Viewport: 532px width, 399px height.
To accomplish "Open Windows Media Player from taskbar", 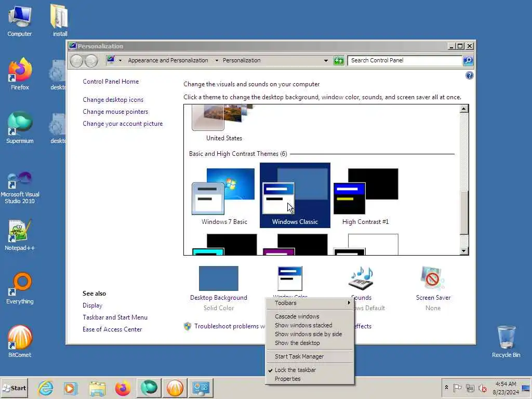I will (71, 388).
